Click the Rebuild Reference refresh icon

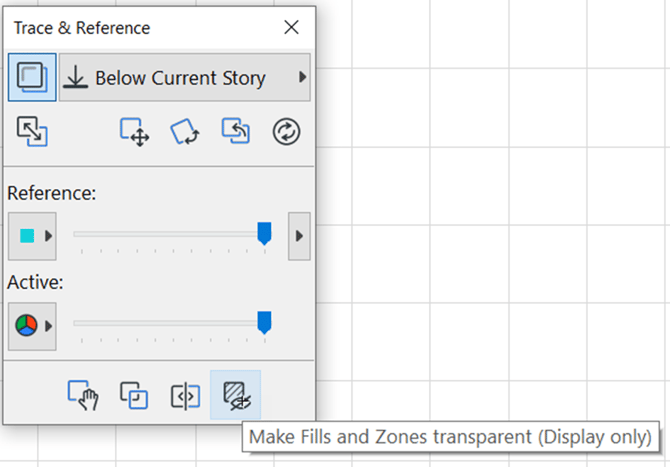coord(288,132)
